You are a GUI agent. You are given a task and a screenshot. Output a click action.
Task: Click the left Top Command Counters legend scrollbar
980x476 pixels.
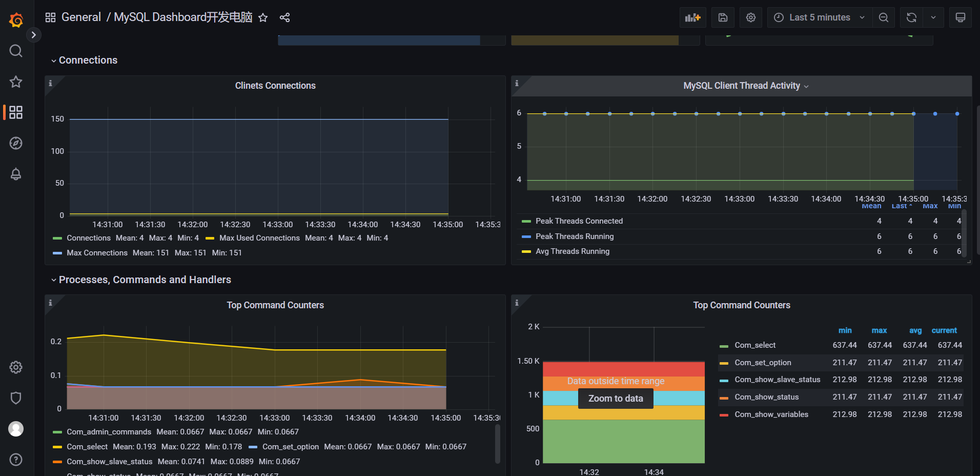tap(497, 444)
